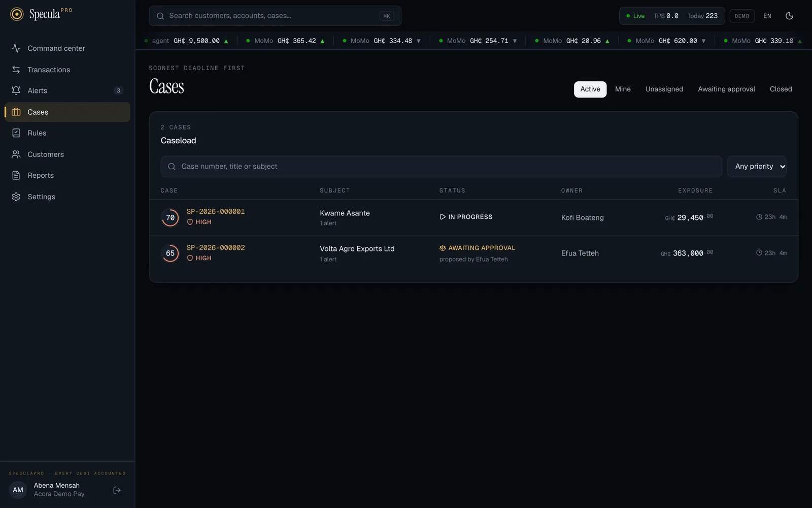Click the Reports document icon
Viewport: 812px width, 508px height.
point(16,175)
